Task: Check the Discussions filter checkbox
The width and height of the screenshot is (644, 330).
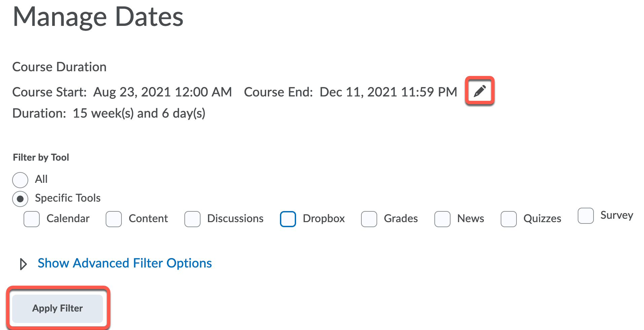Action: point(192,219)
